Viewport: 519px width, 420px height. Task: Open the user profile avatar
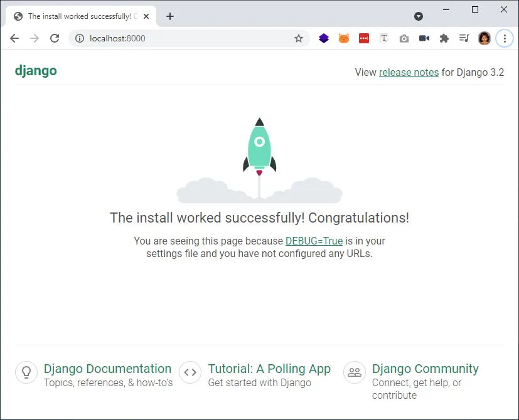click(x=484, y=38)
